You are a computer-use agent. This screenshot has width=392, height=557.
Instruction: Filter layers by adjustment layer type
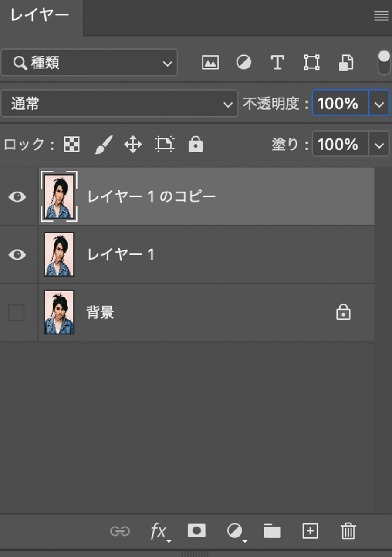click(243, 63)
